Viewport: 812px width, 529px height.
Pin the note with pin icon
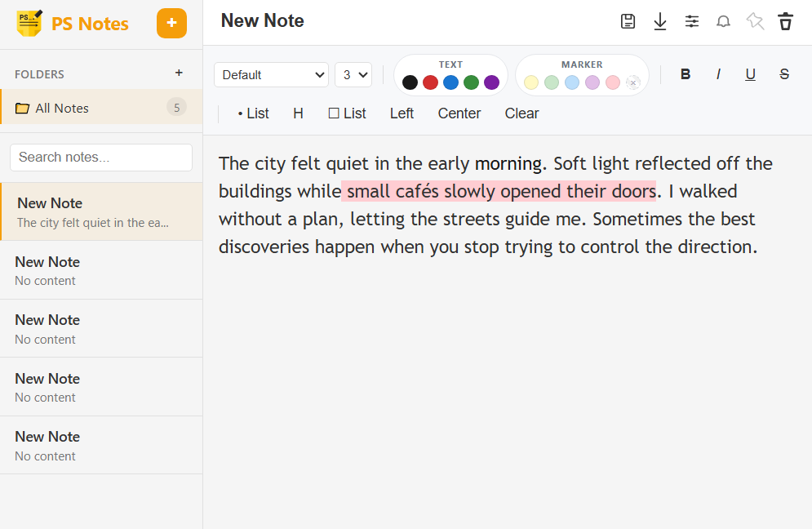point(755,21)
